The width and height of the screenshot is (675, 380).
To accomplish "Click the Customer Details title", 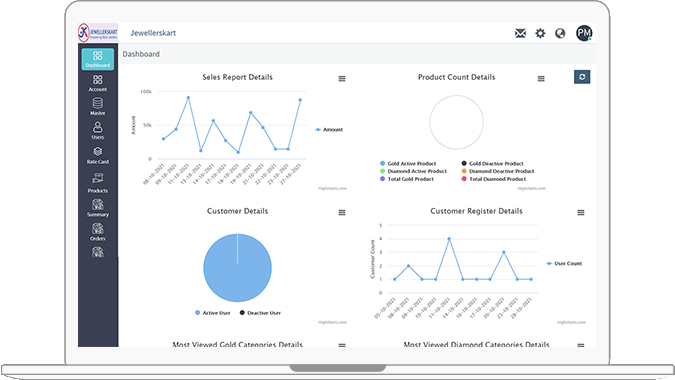I will (238, 211).
